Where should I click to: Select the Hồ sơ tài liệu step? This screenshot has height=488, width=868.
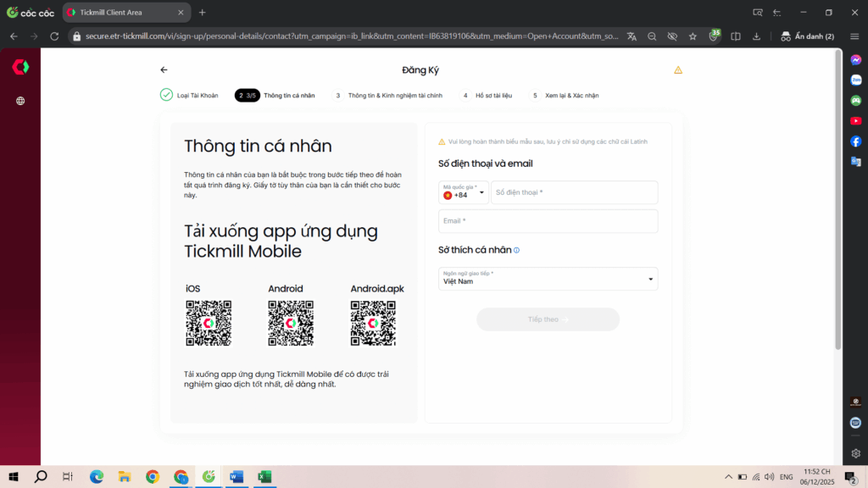click(486, 95)
